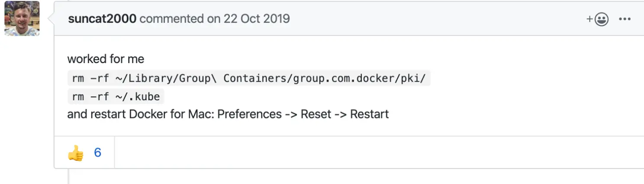Viewport: 644px width, 184px height.
Task: Click the thumbs up reaction emoji
Action: coord(75,153)
